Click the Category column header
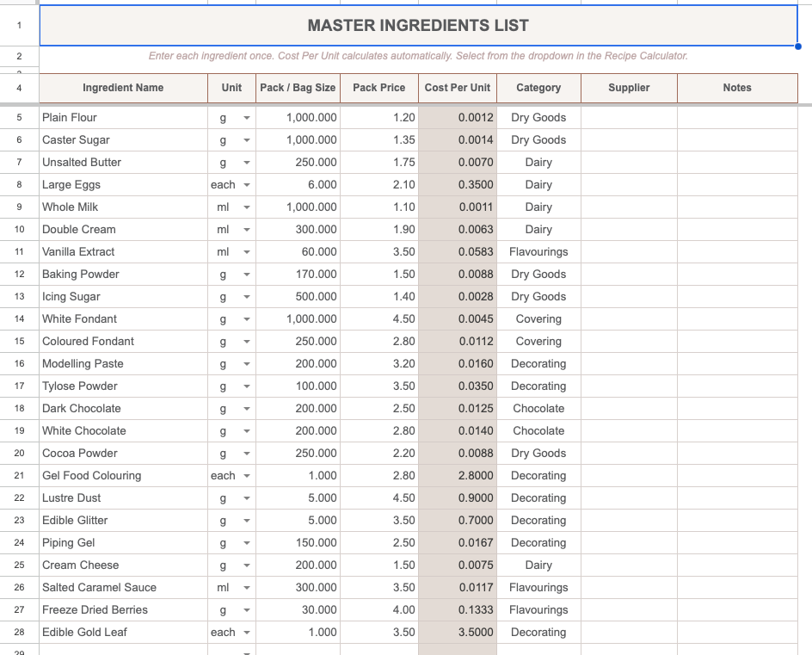This screenshot has height=655, width=812. click(538, 88)
